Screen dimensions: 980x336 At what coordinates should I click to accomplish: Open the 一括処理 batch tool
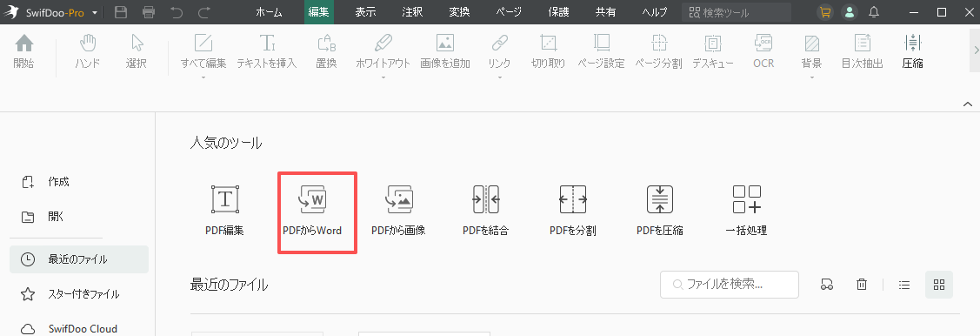tap(746, 212)
